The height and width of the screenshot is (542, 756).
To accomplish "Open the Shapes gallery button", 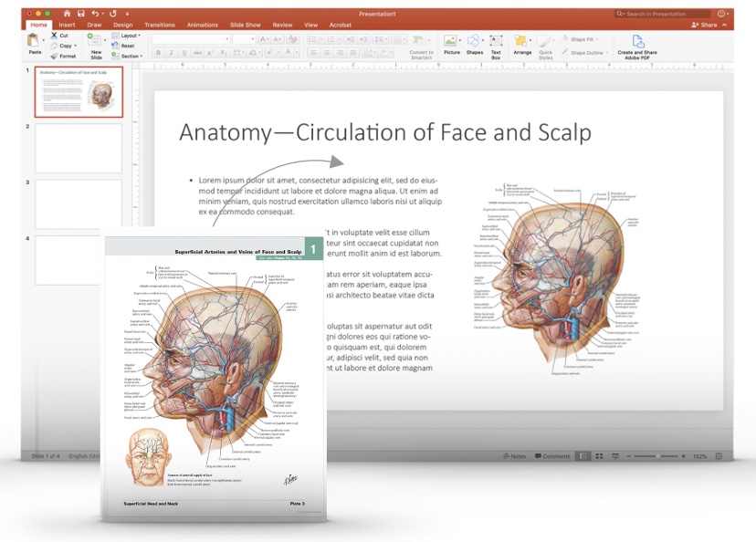I will (x=475, y=45).
